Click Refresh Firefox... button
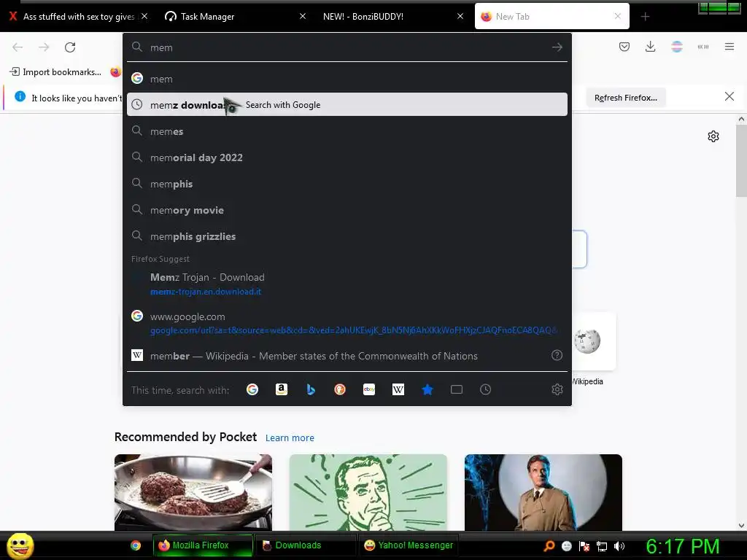The image size is (747, 560). (x=625, y=98)
